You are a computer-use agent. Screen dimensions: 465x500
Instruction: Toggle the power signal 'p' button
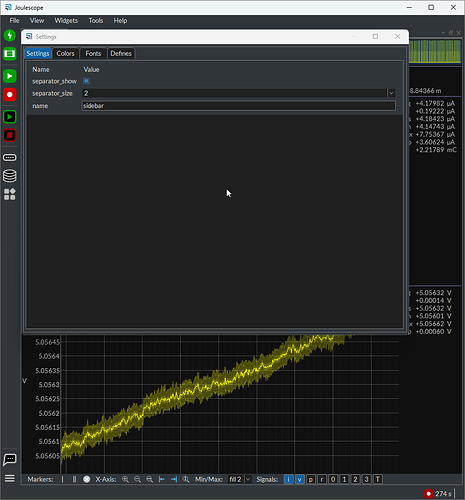point(311,479)
